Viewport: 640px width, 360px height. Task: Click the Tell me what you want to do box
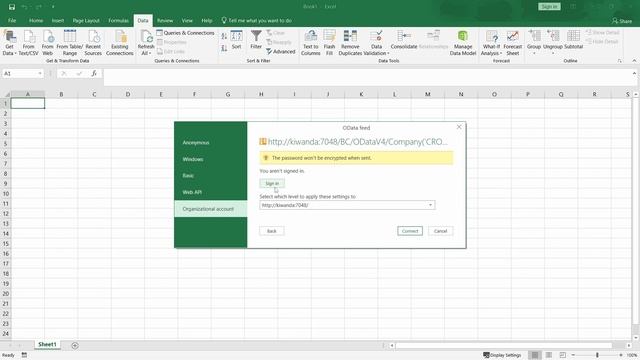(x=256, y=20)
